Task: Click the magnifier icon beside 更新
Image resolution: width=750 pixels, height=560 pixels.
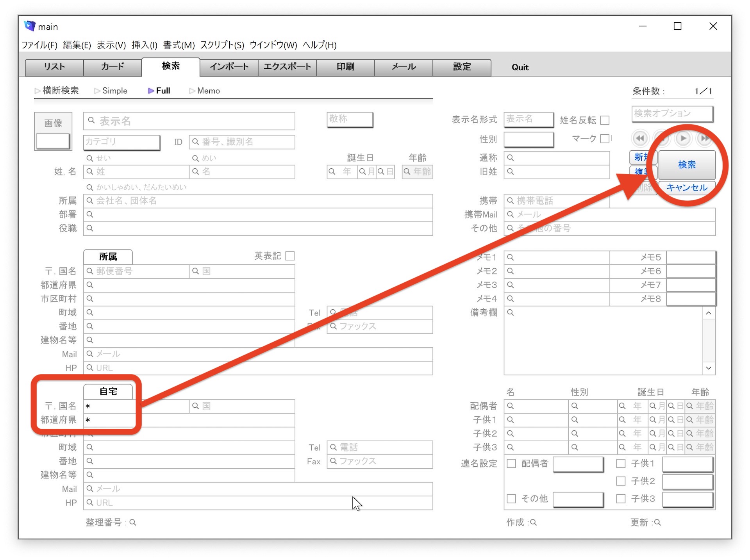Action: tap(657, 523)
